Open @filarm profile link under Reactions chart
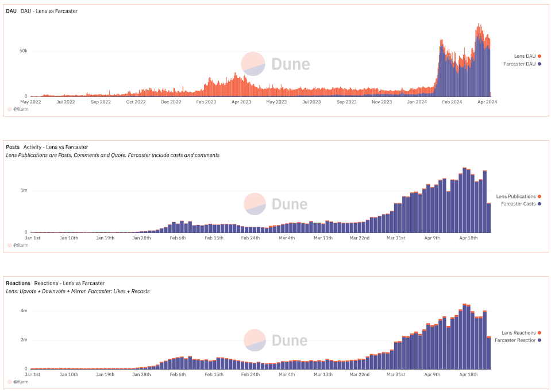Image resolution: width=551 pixels, height=392 pixels. click(x=21, y=382)
